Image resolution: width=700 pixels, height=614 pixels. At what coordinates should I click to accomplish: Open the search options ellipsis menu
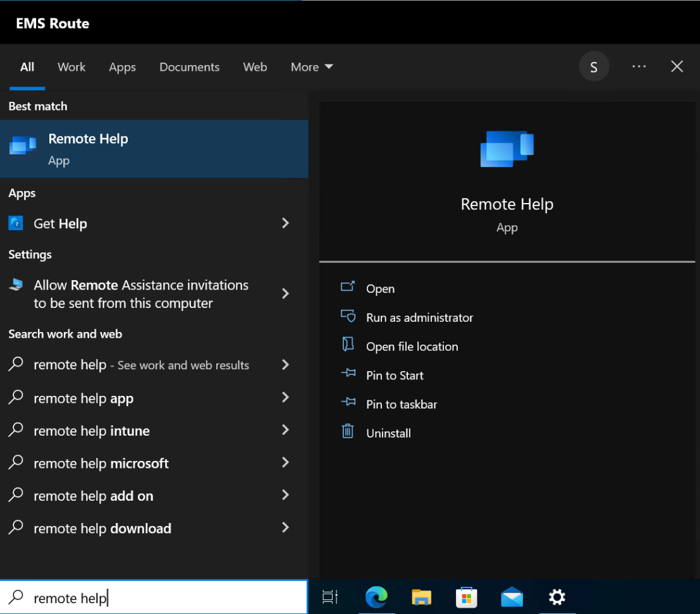639,66
